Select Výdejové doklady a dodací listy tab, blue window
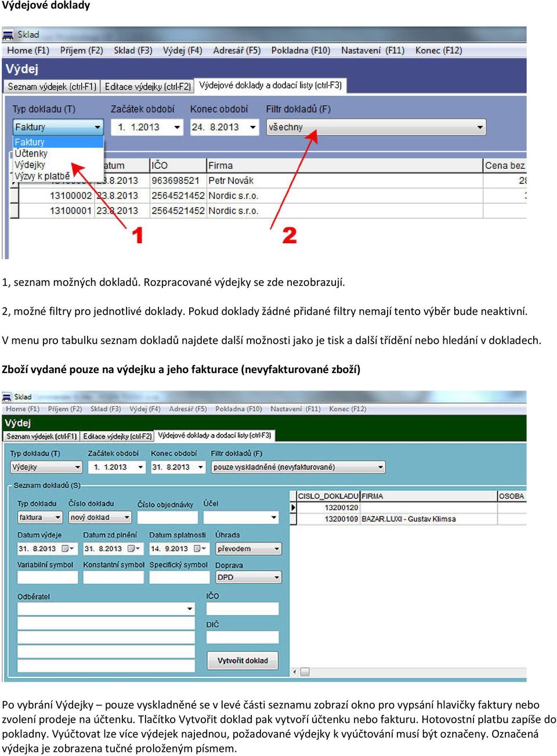The image size is (557, 756). pyautogui.click(x=270, y=85)
